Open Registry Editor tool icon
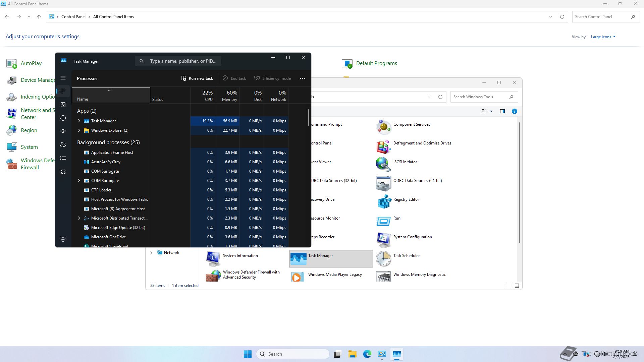This screenshot has height=362, width=644. click(384, 201)
